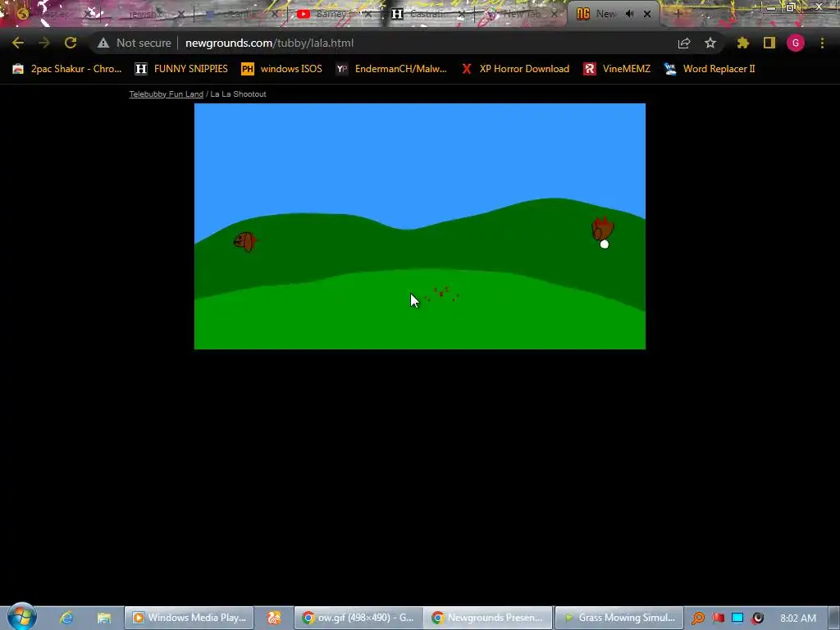Open the FUNNY SNIPPIES bookmark
Screen dimensions: 840x630
coord(181,69)
